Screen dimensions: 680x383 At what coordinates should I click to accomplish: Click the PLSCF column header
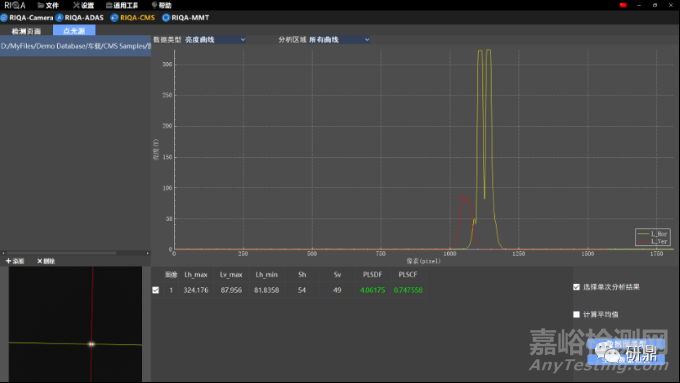click(x=408, y=275)
